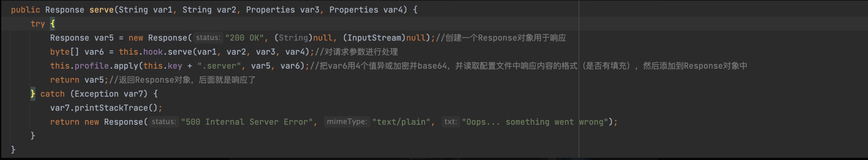Image resolution: width=868 pixels, height=160 pixels.
Task: Click the ".server" string literal
Action: click(x=219, y=66)
